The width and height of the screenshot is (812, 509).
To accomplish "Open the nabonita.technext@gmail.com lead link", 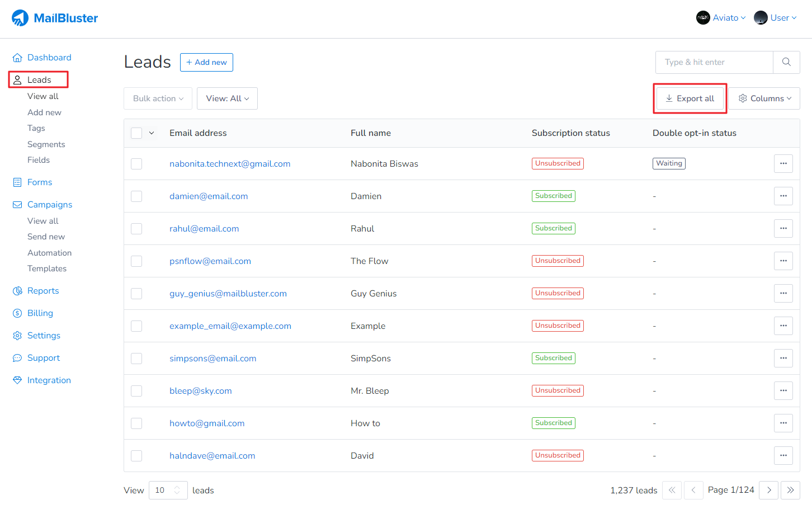I will tap(230, 164).
